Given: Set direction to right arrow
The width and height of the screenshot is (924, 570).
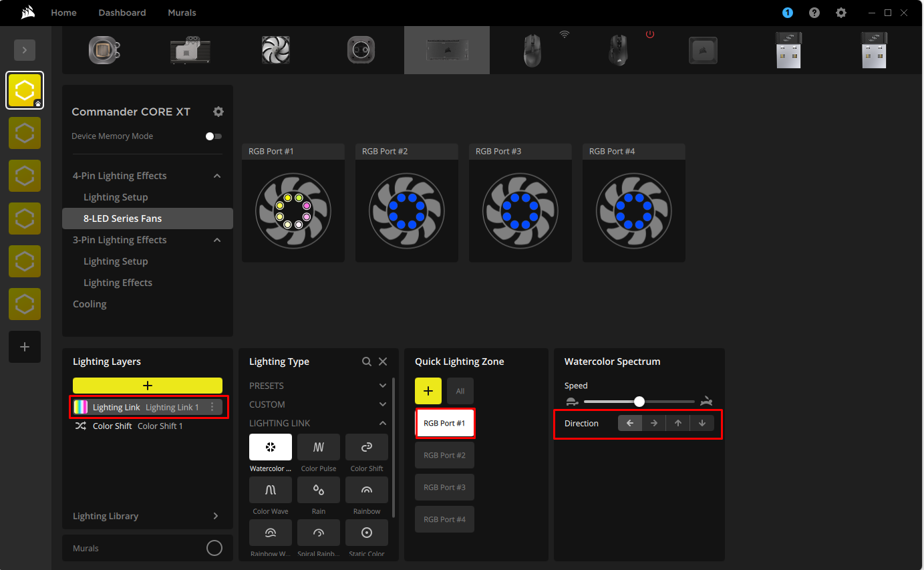Looking at the screenshot, I should click(654, 423).
